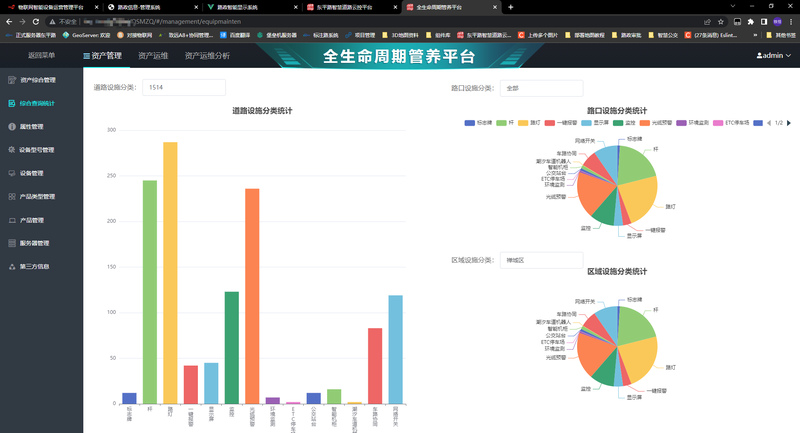This screenshot has height=433, width=800.
Task: Toggle ETC停车场 series in pie legend
Action: click(x=731, y=123)
